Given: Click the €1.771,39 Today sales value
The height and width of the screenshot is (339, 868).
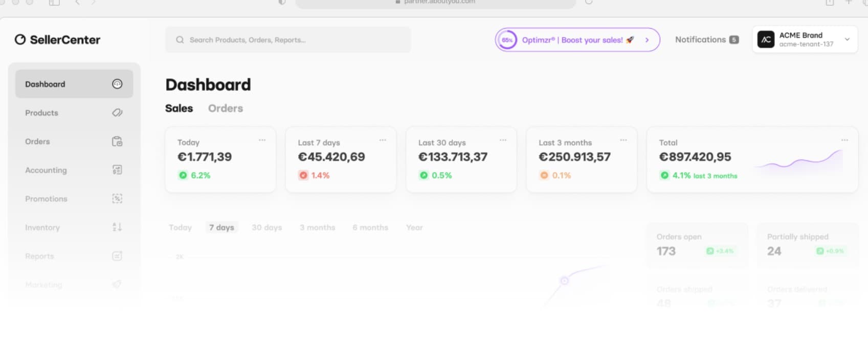Looking at the screenshot, I should pos(205,157).
